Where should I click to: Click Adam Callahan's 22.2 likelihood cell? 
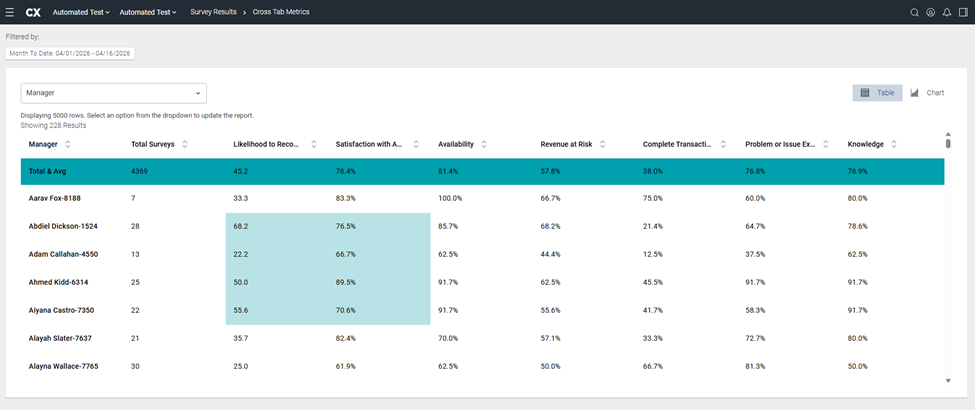239,254
